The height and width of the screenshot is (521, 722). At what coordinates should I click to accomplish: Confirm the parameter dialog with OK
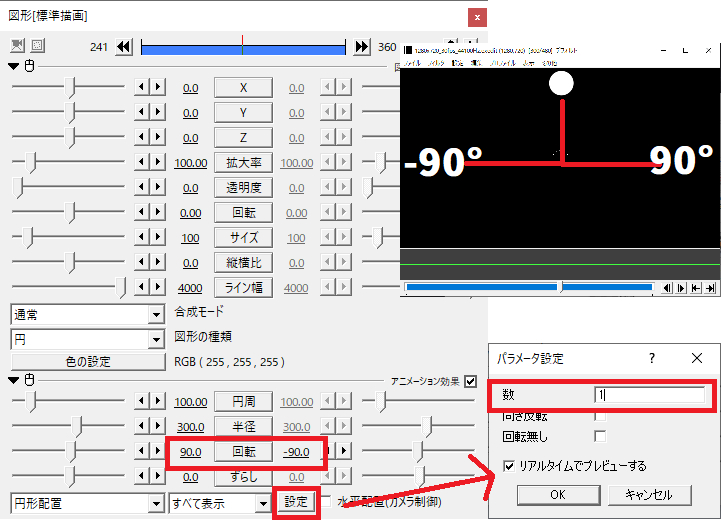tap(558, 495)
